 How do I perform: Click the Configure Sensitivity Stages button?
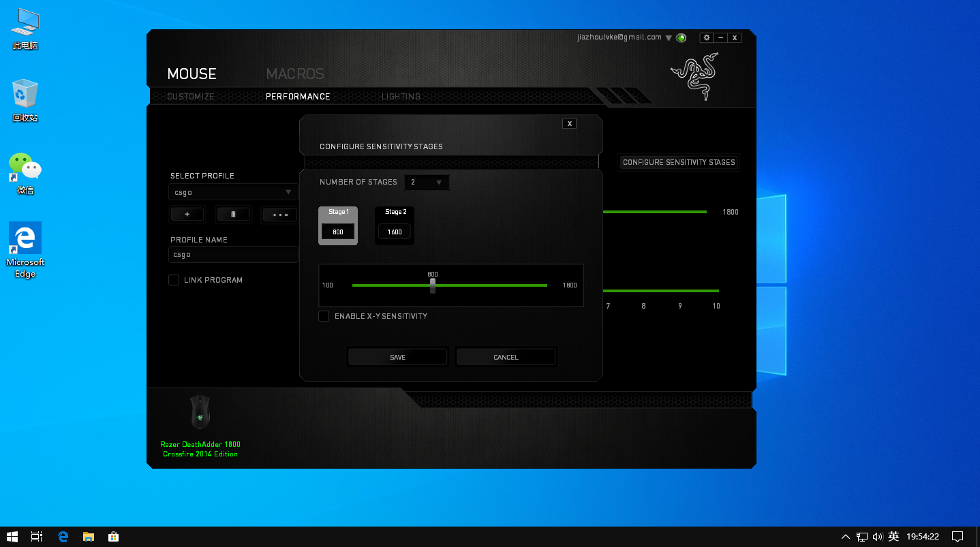pos(679,162)
